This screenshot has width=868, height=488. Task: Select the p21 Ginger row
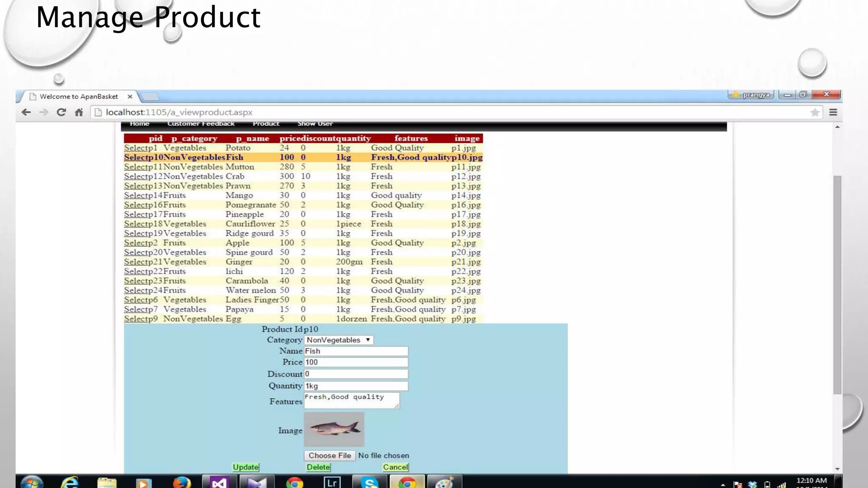coord(135,262)
